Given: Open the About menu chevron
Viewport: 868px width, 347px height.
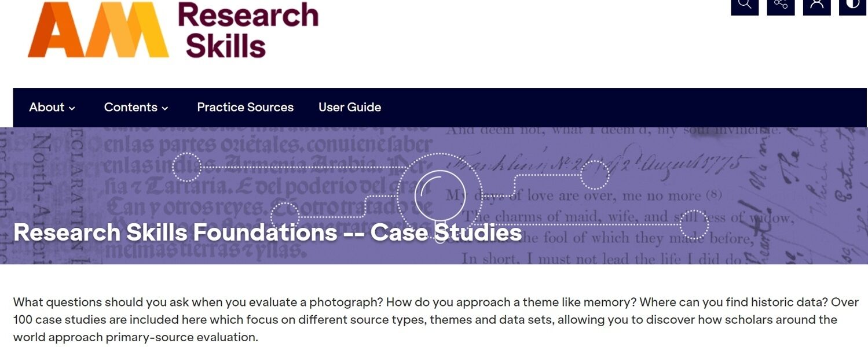Looking at the screenshot, I should click(x=73, y=108).
